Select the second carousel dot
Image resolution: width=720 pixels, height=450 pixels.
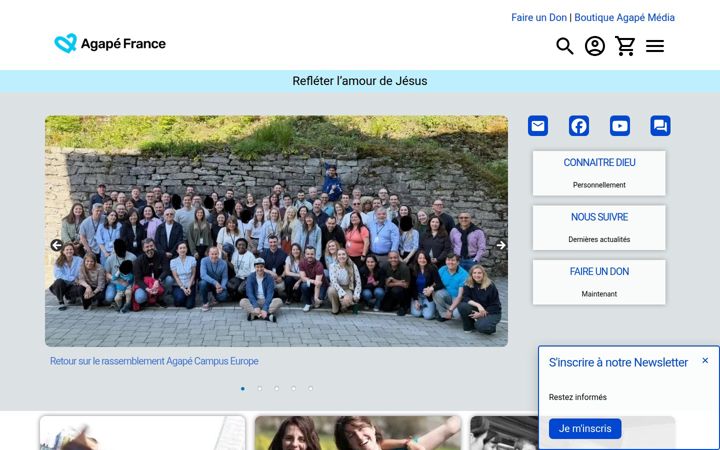259,388
